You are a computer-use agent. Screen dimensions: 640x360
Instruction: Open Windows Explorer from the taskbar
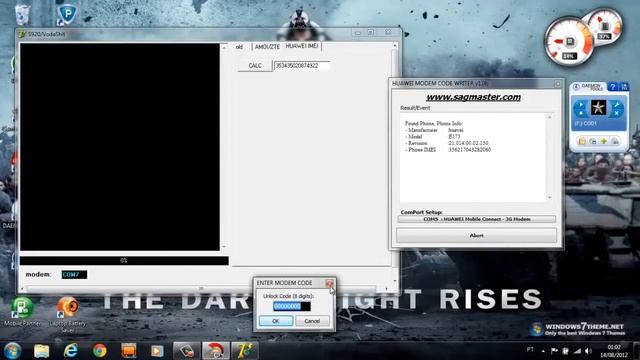click(x=42, y=351)
